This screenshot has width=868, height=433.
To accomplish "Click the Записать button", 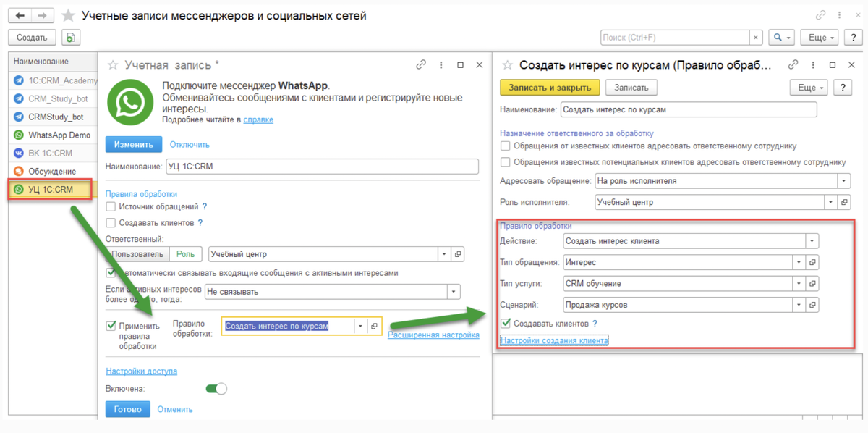I will (x=631, y=88).
